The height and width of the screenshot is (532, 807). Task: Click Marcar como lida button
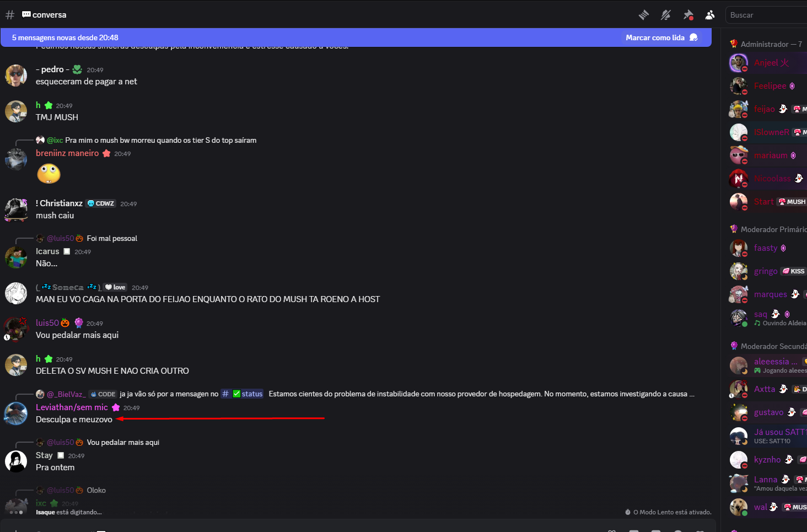click(661, 37)
